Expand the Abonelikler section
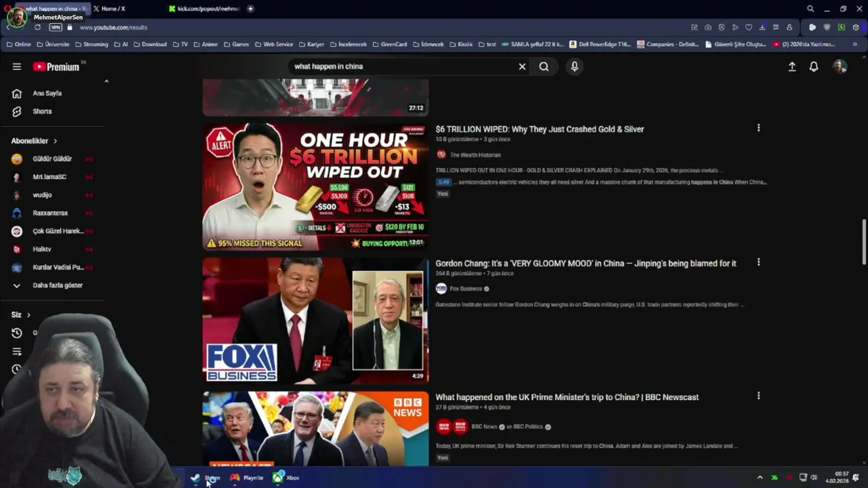The height and width of the screenshot is (488, 868). pos(34,141)
